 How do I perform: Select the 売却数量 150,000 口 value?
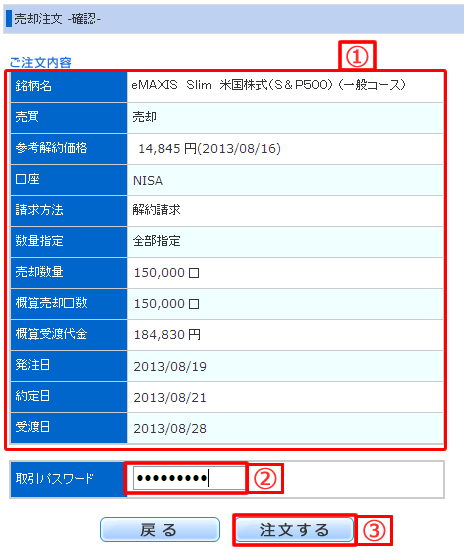(x=166, y=272)
